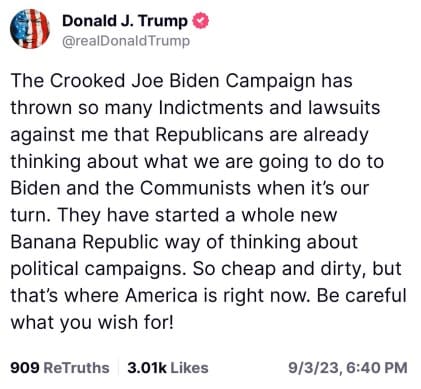The width and height of the screenshot is (421, 389).
Task: Click the word "America" in the post
Action: [161, 295]
